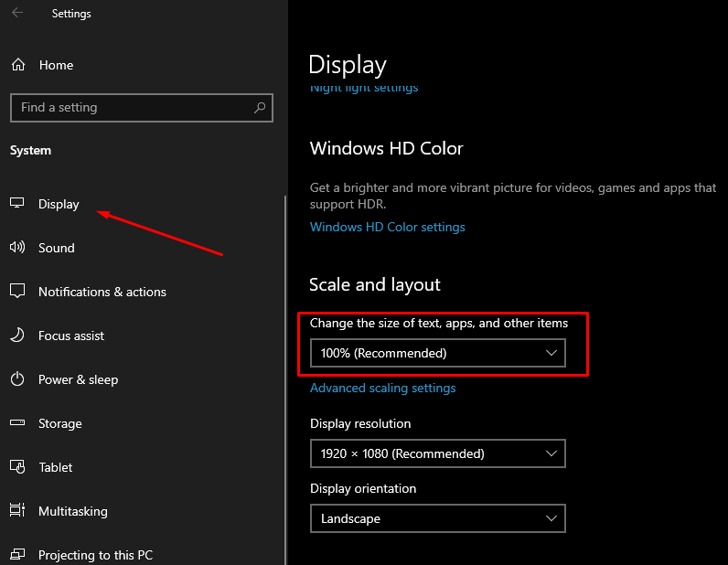The height and width of the screenshot is (565, 728).
Task: Open the Home settings page
Action: click(x=56, y=65)
